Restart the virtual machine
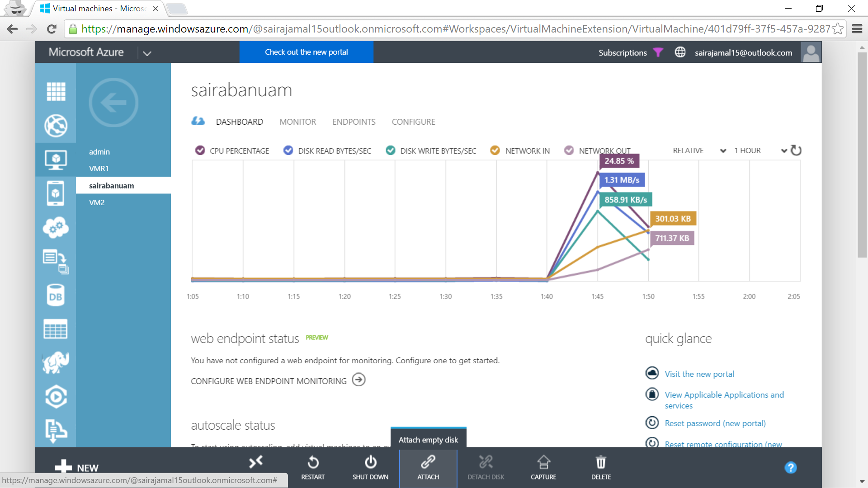 [313, 467]
